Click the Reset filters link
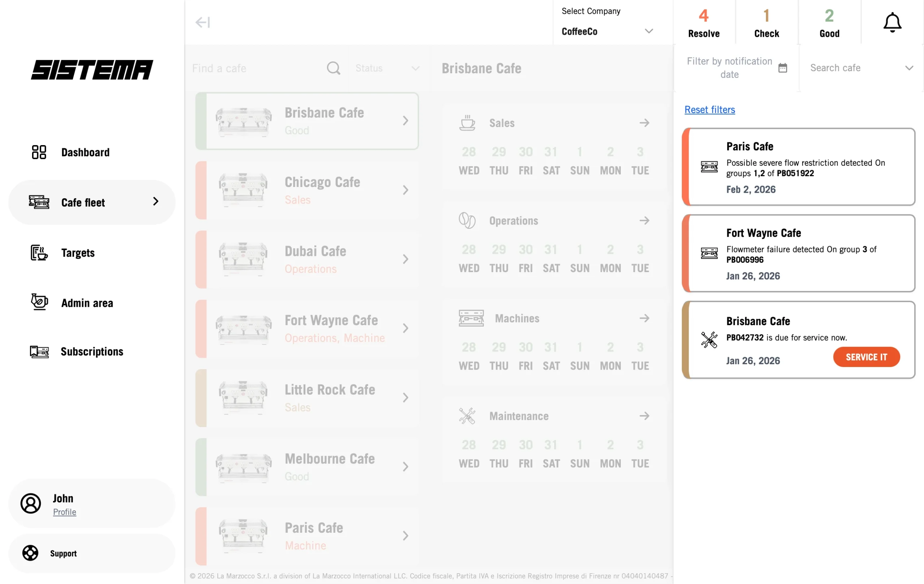This screenshot has height=584, width=924. point(710,110)
